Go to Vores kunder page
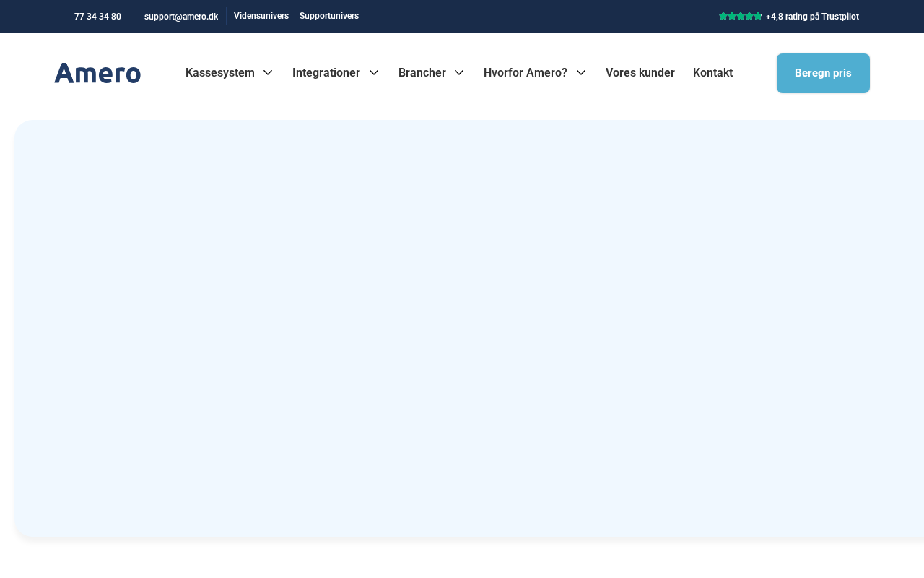This screenshot has height=578, width=924. click(x=640, y=72)
